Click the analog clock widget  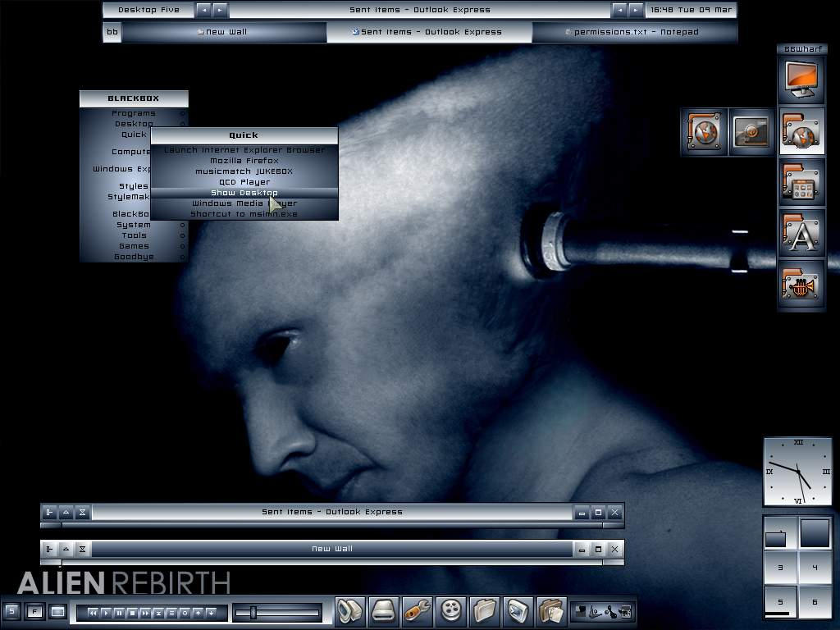pyautogui.click(x=797, y=472)
